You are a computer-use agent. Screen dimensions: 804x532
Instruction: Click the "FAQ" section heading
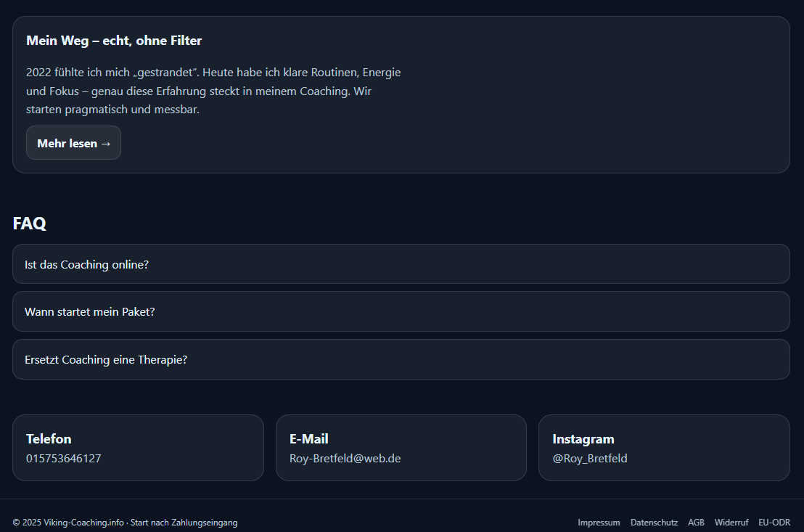pos(30,224)
